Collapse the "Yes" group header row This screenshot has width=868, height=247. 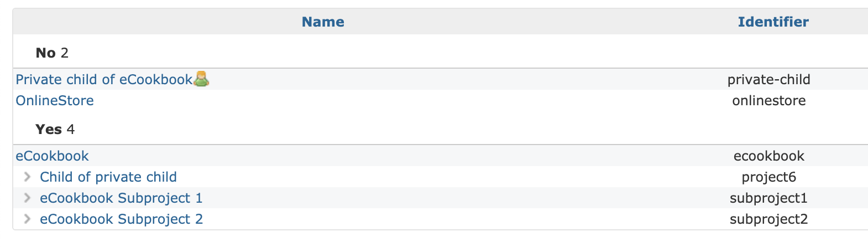tap(49, 129)
